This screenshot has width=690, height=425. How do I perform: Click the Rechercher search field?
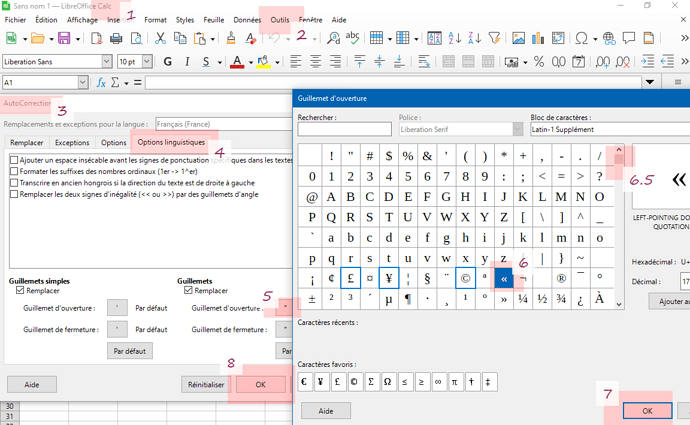(x=344, y=129)
